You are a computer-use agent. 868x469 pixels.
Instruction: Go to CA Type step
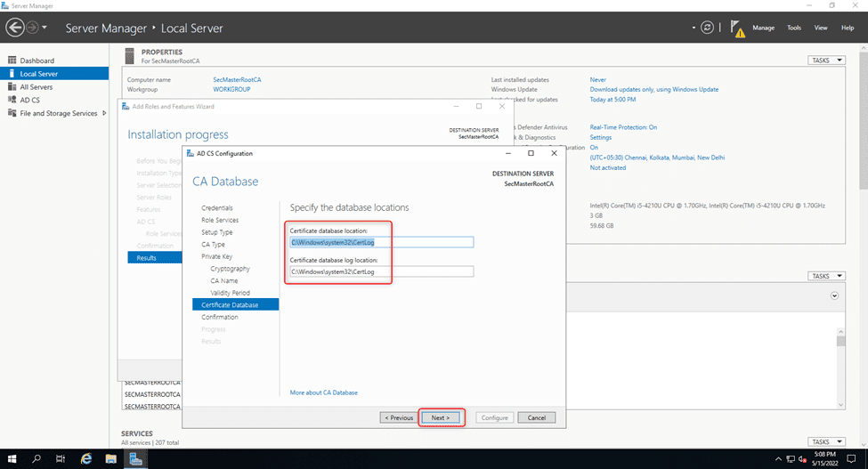[213, 245]
